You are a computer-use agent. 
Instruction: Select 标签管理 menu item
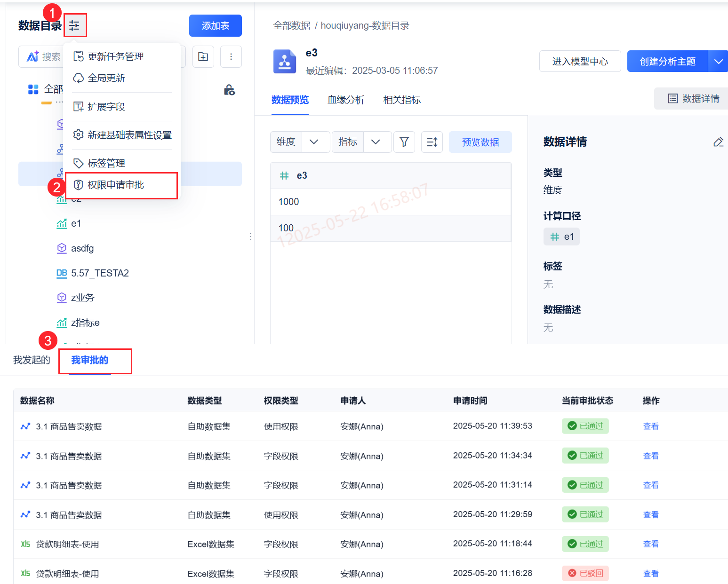(x=122, y=163)
